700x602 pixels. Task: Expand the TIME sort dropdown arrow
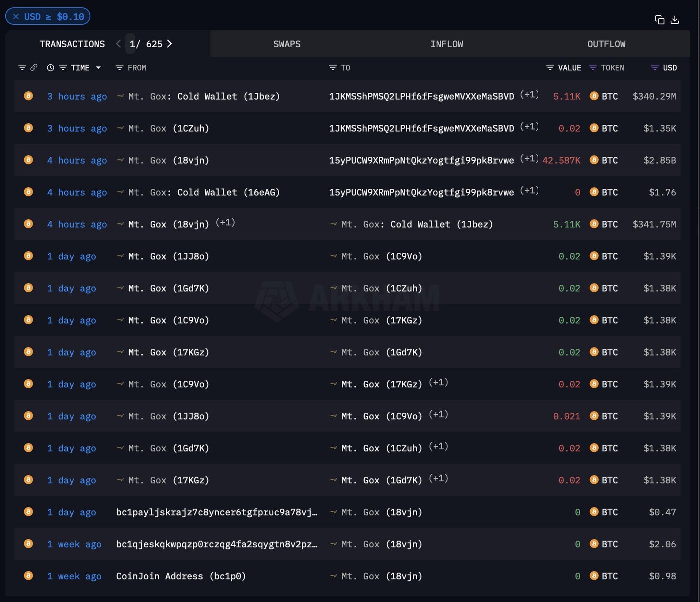[98, 68]
